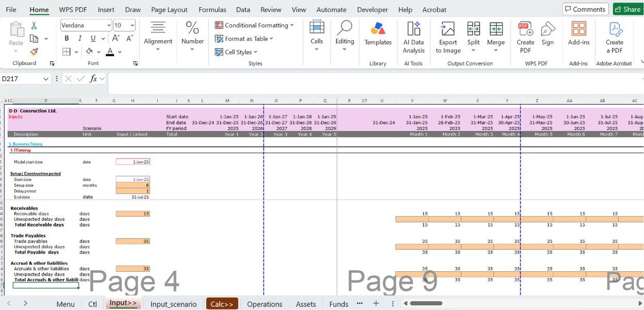Expand the underline style arrow

coord(102,39)
